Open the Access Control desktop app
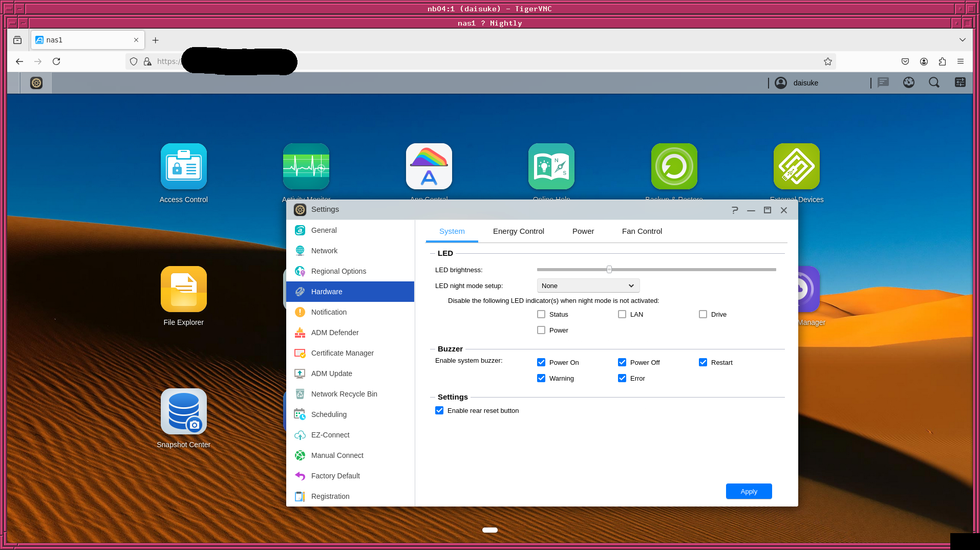The image size is (980, 550). [183, 167]
